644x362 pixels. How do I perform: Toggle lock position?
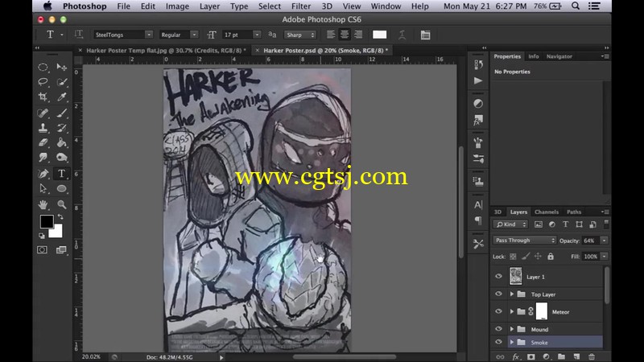click(538, 257)
